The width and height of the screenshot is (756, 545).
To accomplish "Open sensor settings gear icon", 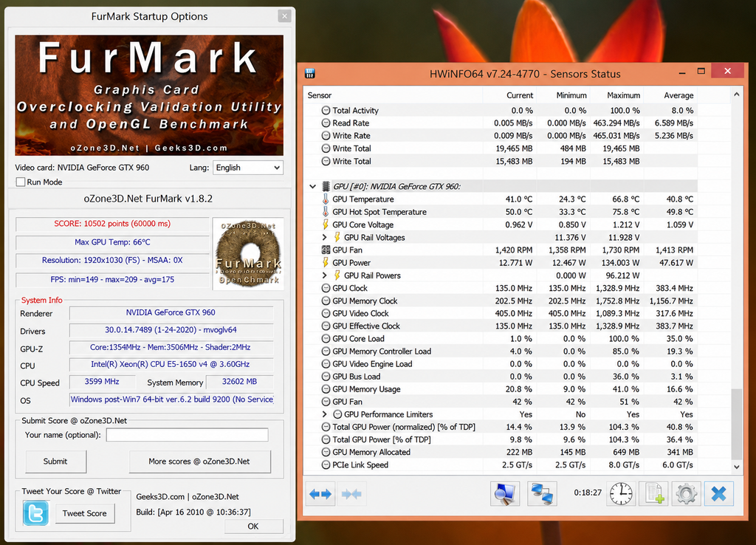I will pyautogui.click(x=686, y=494).
